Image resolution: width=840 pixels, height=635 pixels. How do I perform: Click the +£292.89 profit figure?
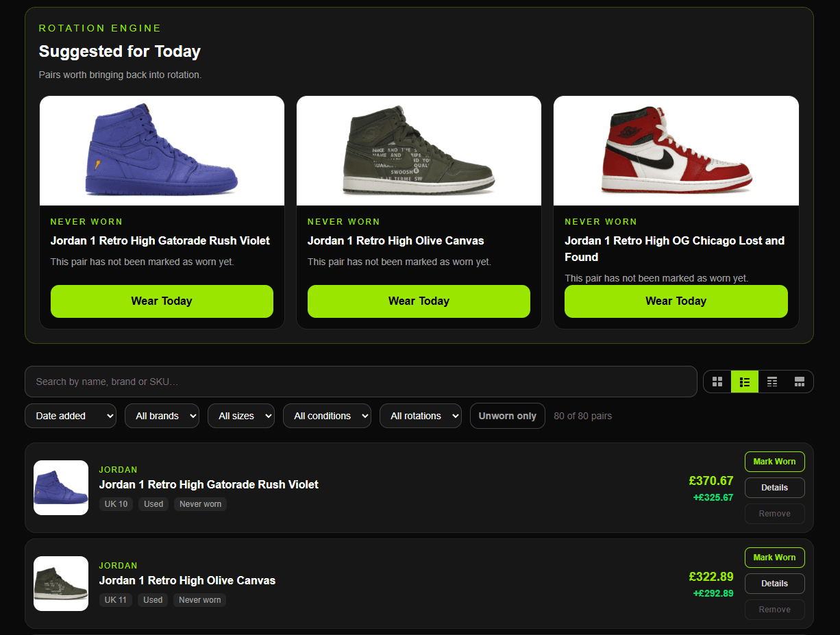click(x=713, y=594)
